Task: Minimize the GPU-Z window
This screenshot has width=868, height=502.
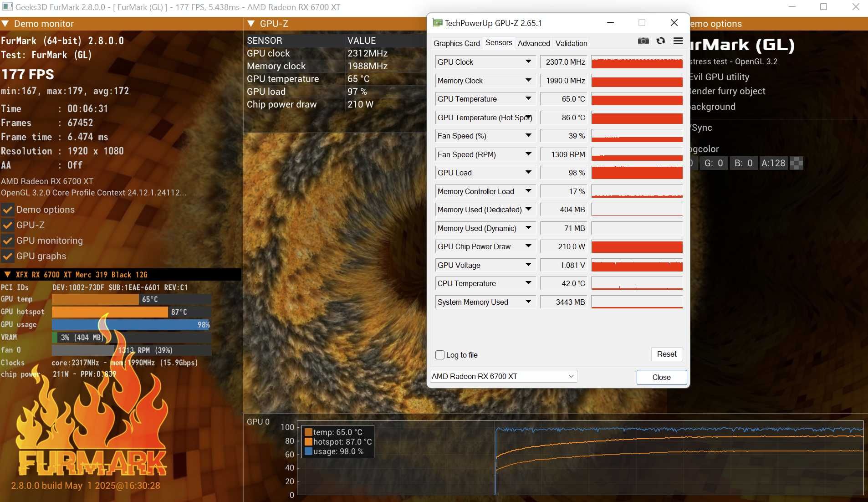Action: 611,23
